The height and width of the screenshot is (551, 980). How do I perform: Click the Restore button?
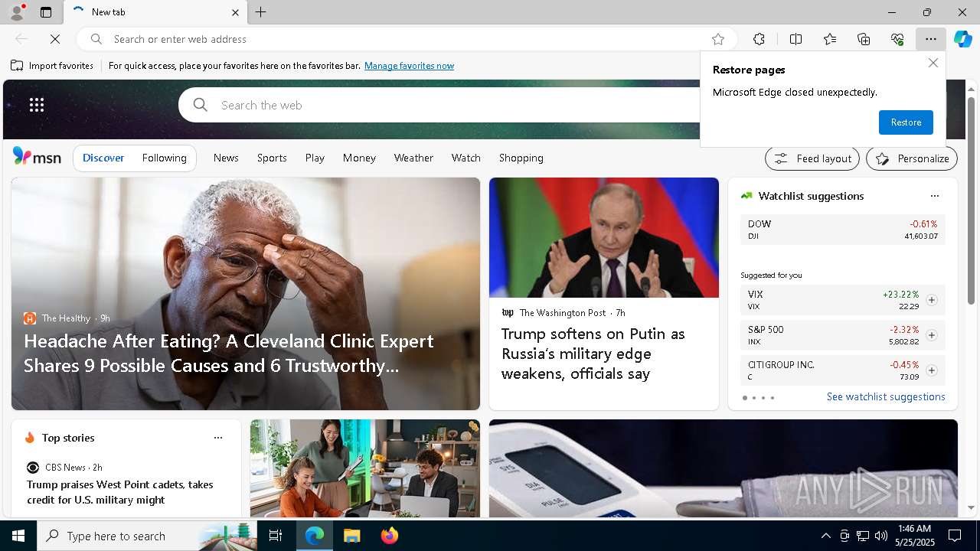coord(906,122)
